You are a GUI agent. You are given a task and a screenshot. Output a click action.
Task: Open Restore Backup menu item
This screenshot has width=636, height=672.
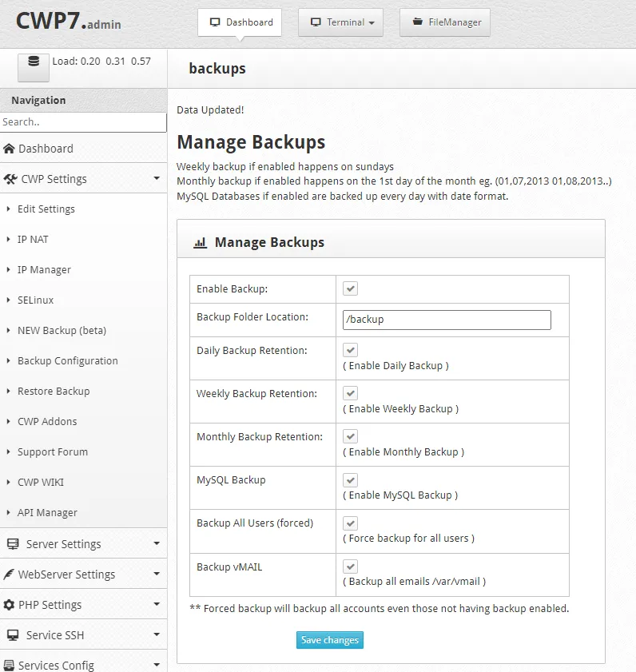54,392
